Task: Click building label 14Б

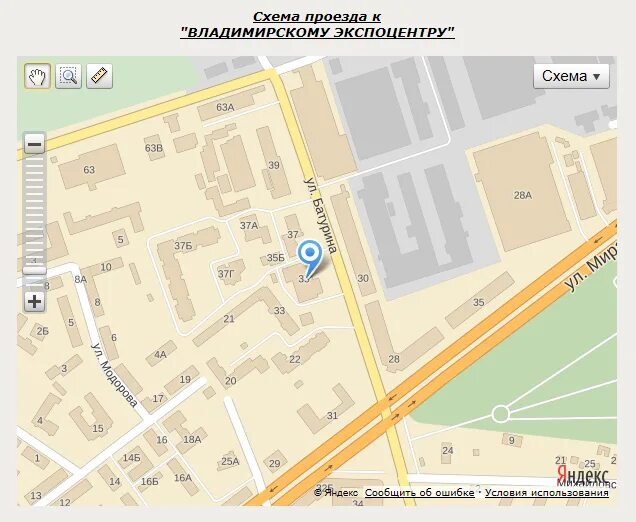Action: [131, 458]
